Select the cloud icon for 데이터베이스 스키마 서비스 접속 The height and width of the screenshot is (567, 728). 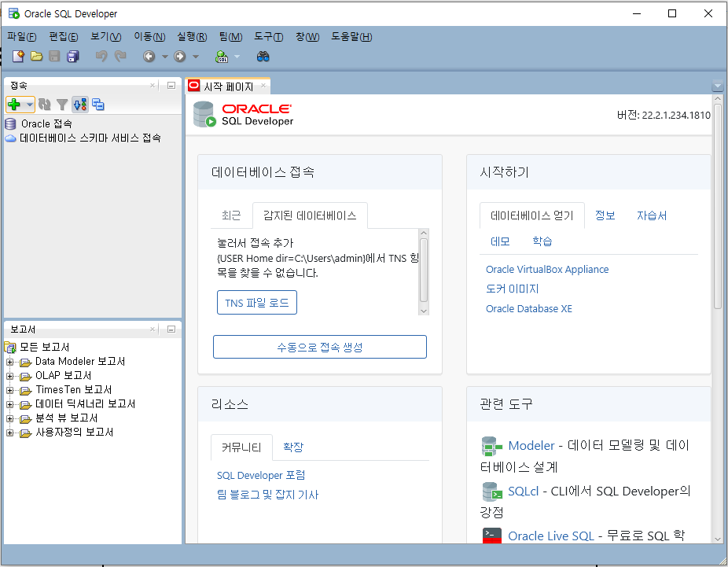point(10,138)
